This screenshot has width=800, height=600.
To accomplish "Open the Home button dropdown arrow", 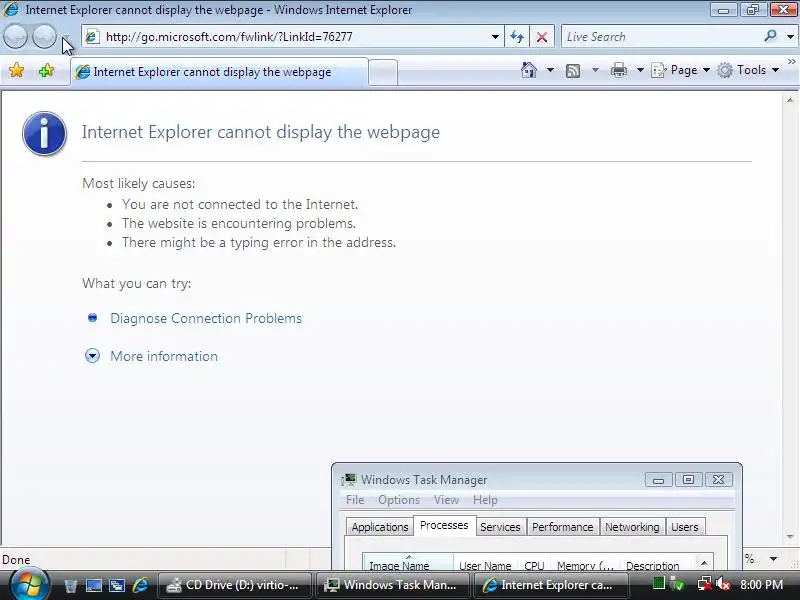I will 550,70.
